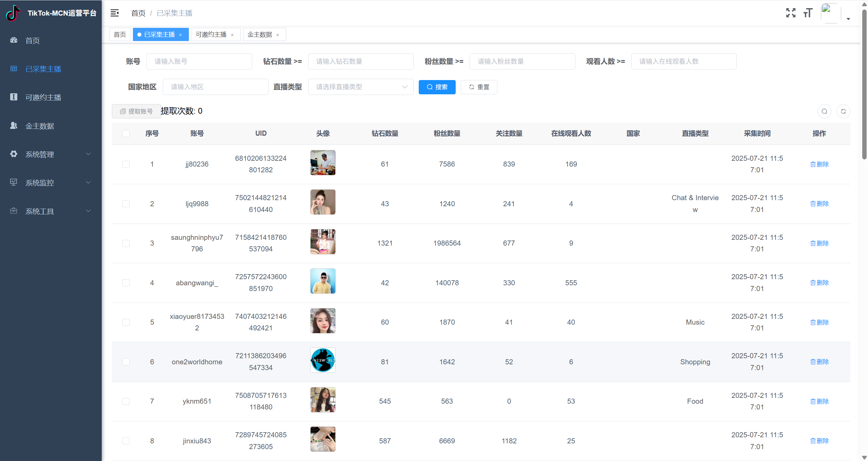This screenshot has width=868, height=461.
Task: Open 金主数据 in the sidebar menu
Action: [51, 126]
